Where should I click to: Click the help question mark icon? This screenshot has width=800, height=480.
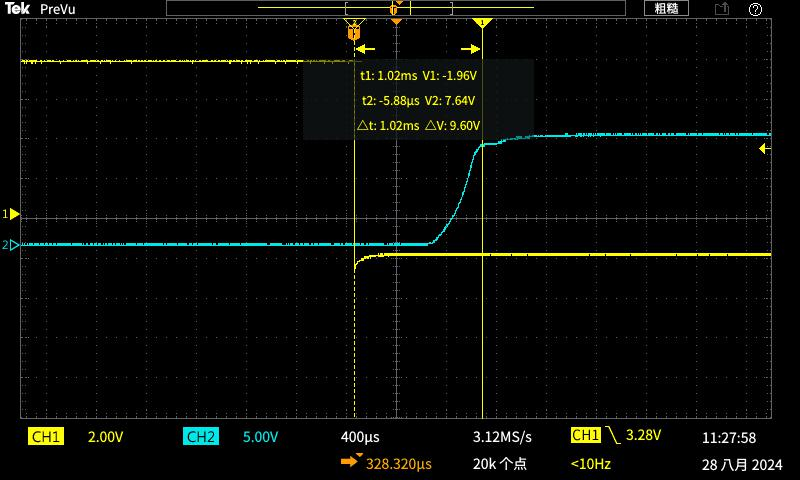(755, 9)
